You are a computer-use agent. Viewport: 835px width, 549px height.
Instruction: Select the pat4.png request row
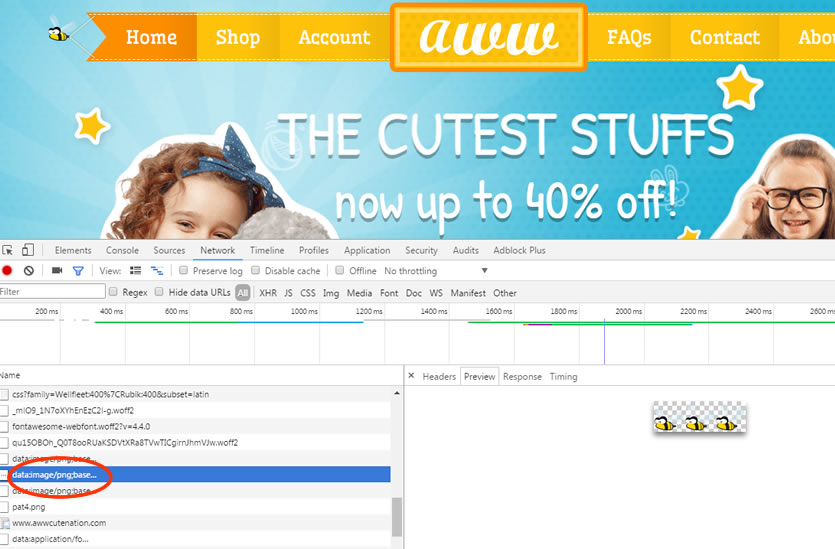195,506
